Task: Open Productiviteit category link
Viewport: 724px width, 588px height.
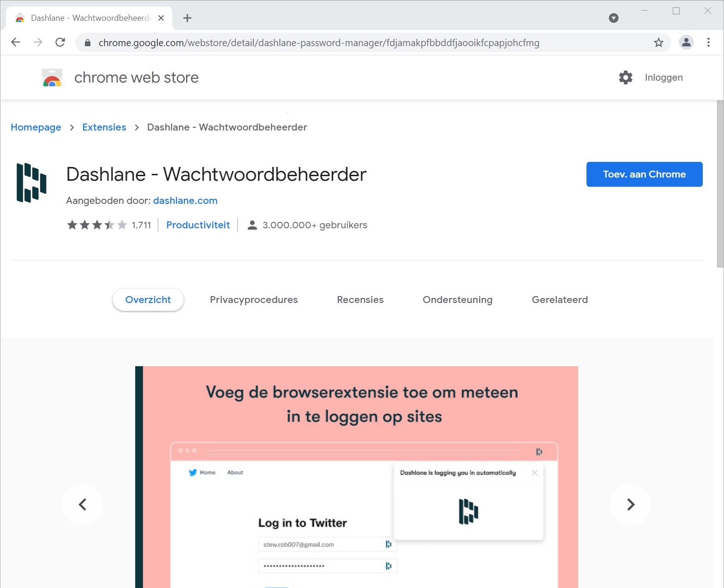Action: [198, 225]
